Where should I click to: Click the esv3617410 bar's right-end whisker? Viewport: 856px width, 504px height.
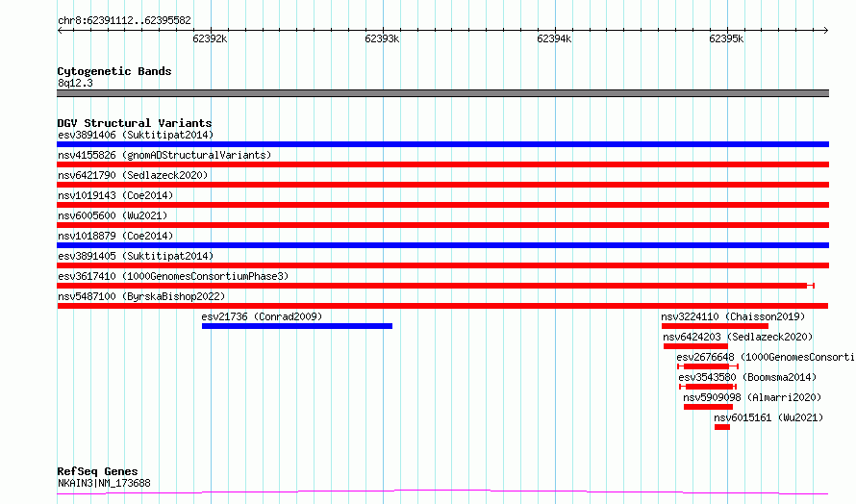811,286
